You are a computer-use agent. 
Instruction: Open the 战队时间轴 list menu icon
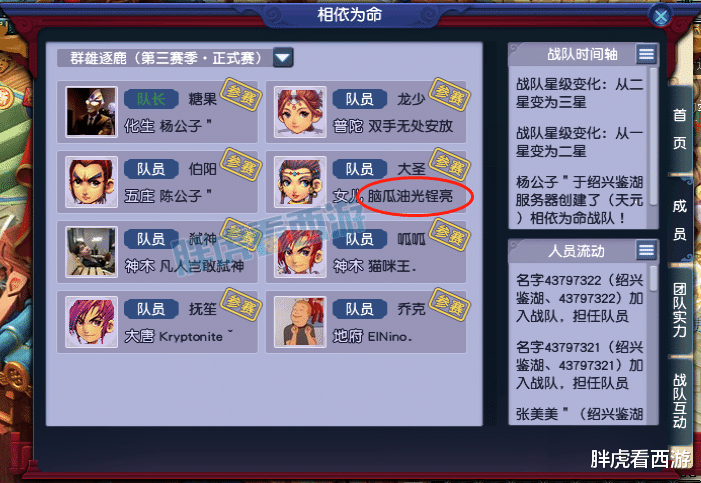646,55
